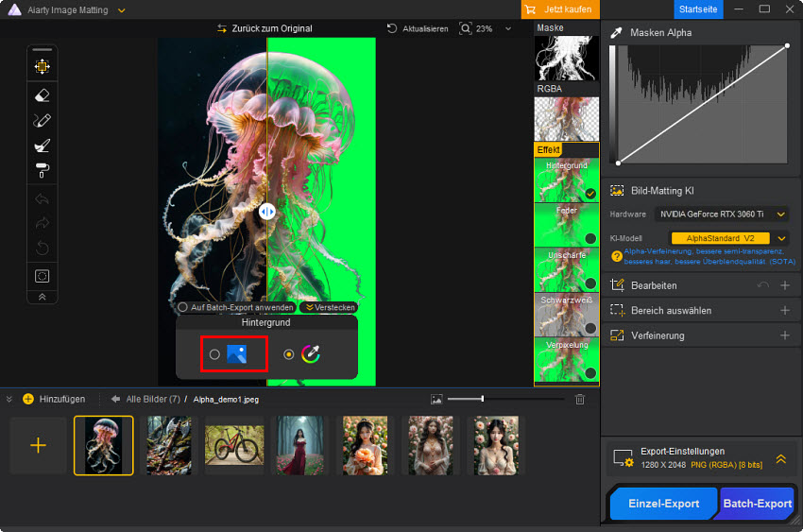Select image background radio button
Viewport: 803px width, 532px height.
pos(214,354)
